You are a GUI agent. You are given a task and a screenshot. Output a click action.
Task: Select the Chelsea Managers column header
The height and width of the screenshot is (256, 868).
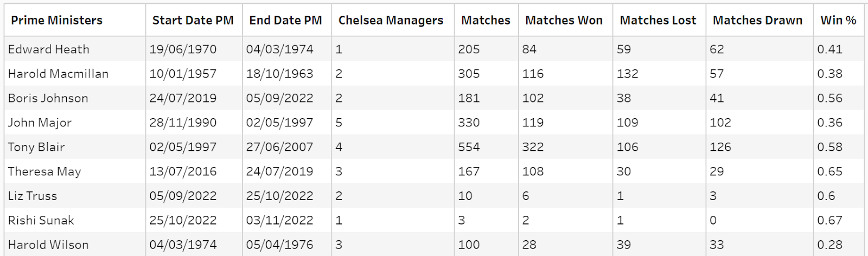click(391, 21)
